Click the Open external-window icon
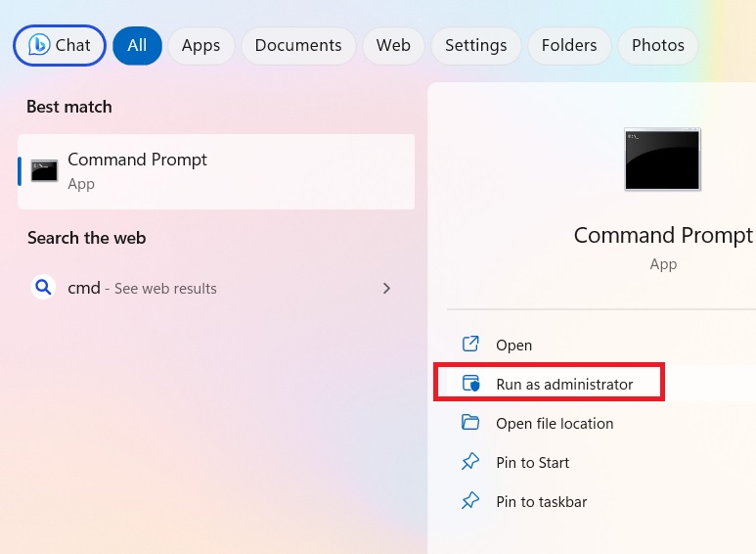The image size is (756, 554). tap(470, 345)
